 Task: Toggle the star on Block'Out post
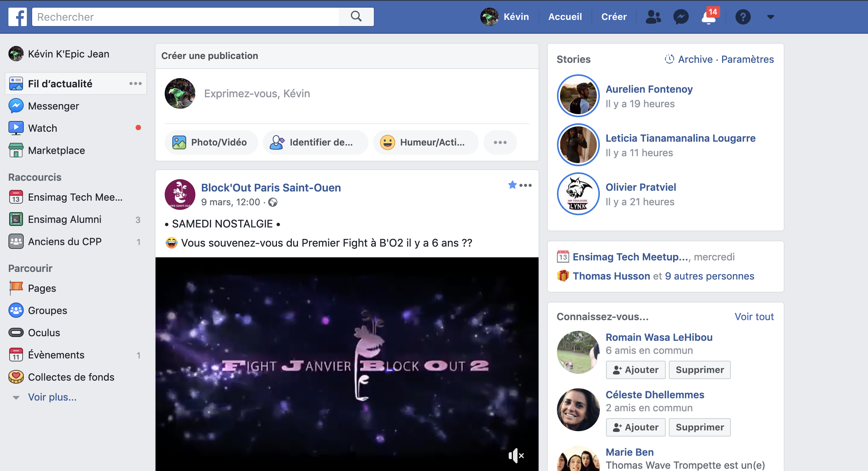[x=512, y=185]
